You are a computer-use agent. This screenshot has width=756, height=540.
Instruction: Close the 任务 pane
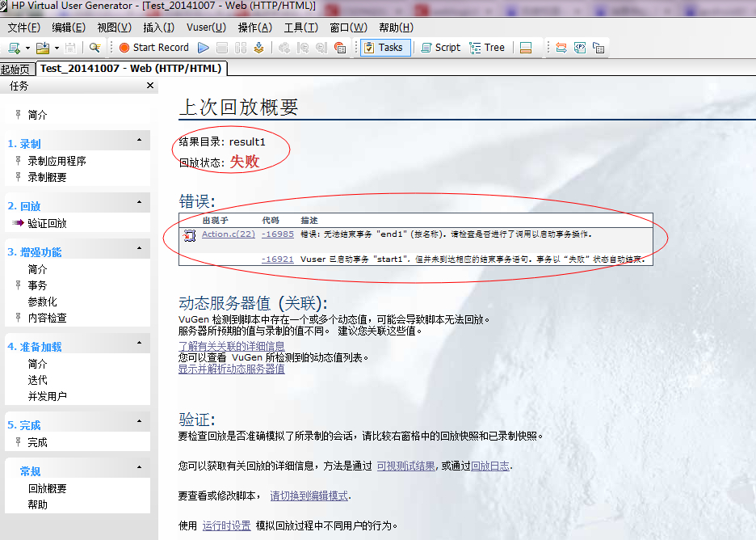(x=150, y=86)
